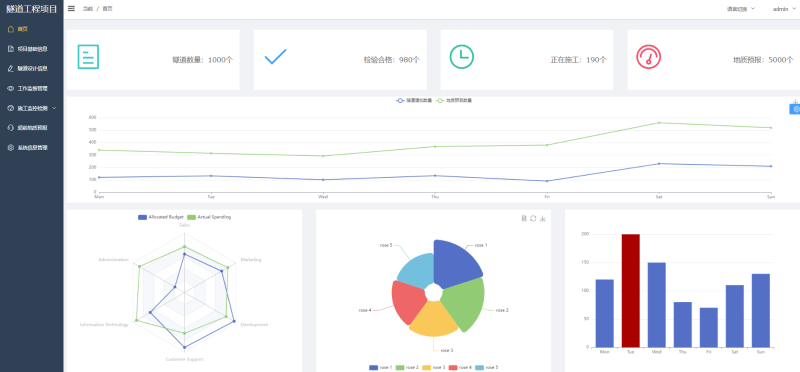Click the pie chart's restore refresh icon
This screenshot has height=372, width=800.
pos(533,218)
